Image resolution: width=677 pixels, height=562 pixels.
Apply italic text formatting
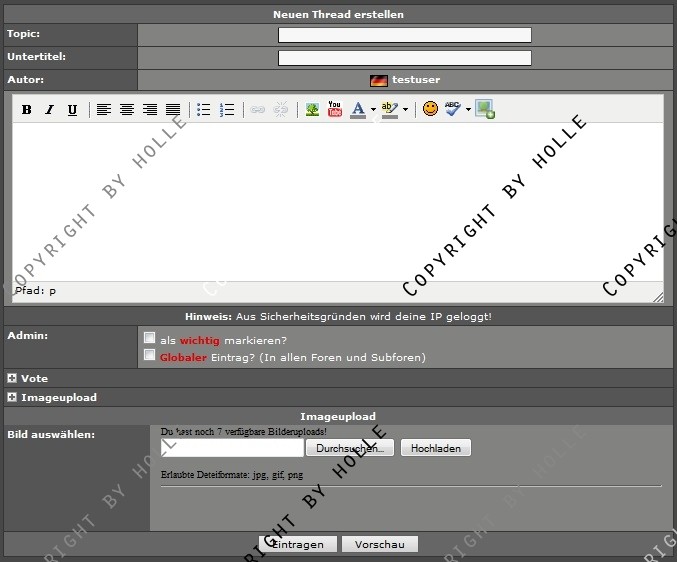click(49, 110)
